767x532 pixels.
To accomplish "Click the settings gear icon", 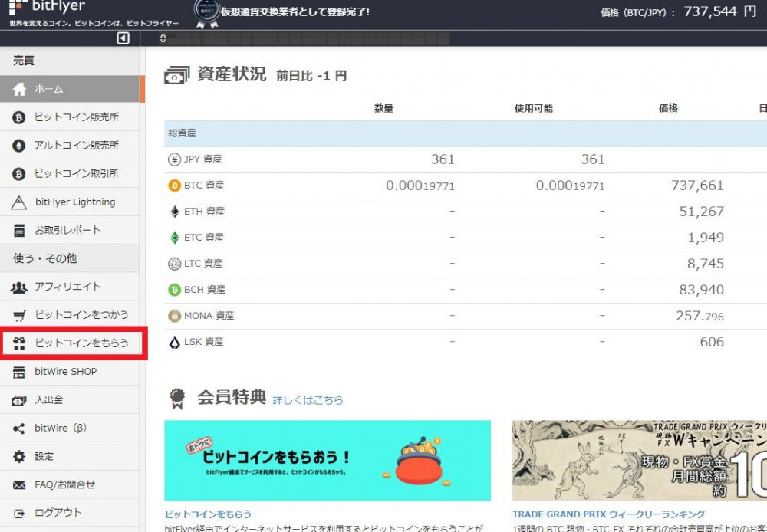I will click(x=20, y=457).
